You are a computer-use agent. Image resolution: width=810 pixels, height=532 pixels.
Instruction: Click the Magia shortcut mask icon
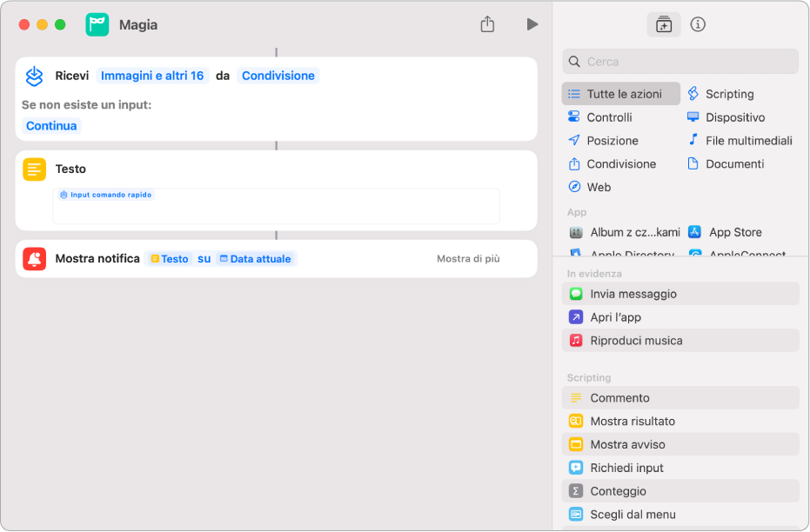(97, 24)
